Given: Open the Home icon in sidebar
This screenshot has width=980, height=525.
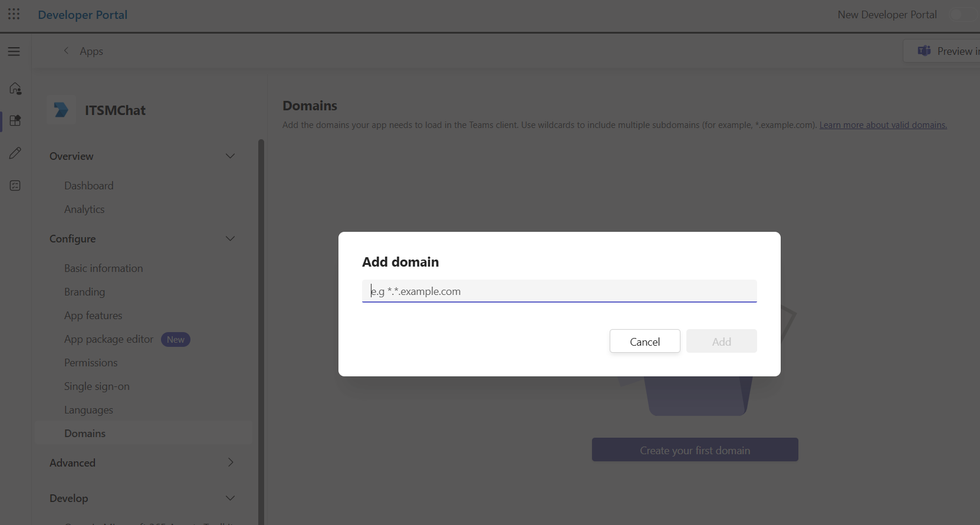Looking at the screenshot, I should point(15,88).
